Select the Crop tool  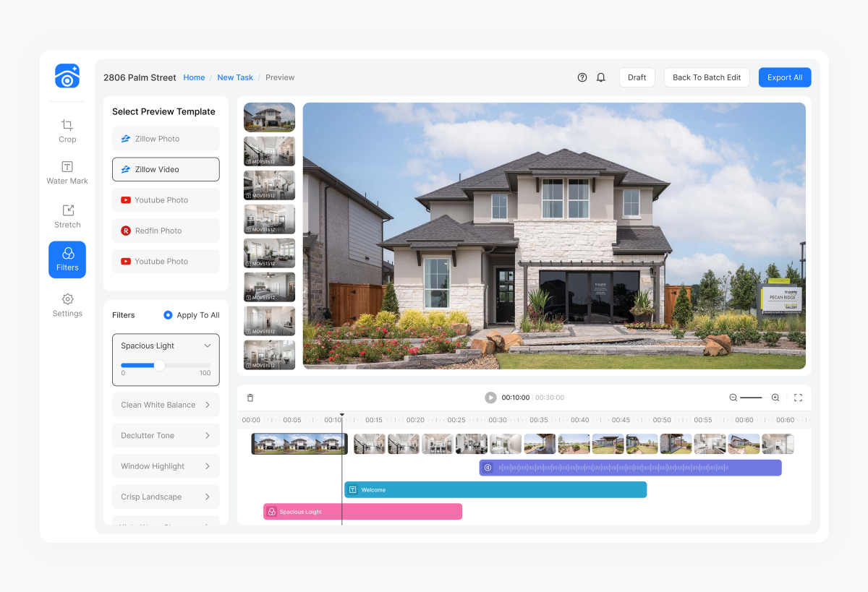pos(67,131)
